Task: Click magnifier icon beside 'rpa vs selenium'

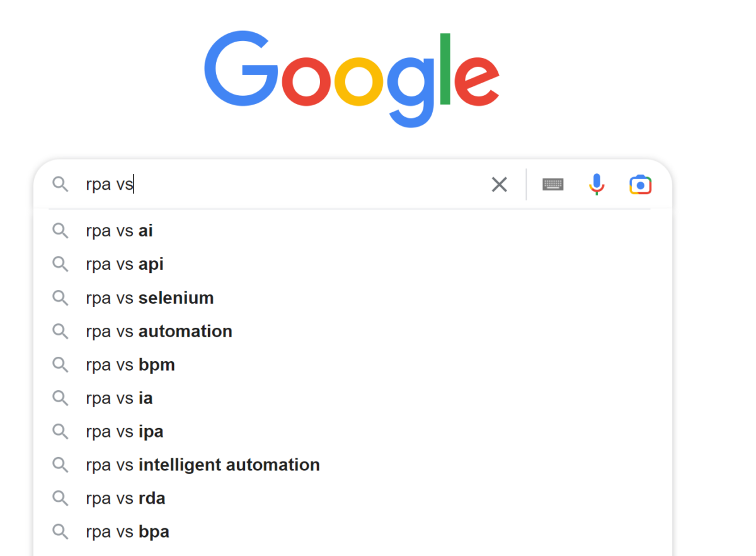Action: pos(60,298)
